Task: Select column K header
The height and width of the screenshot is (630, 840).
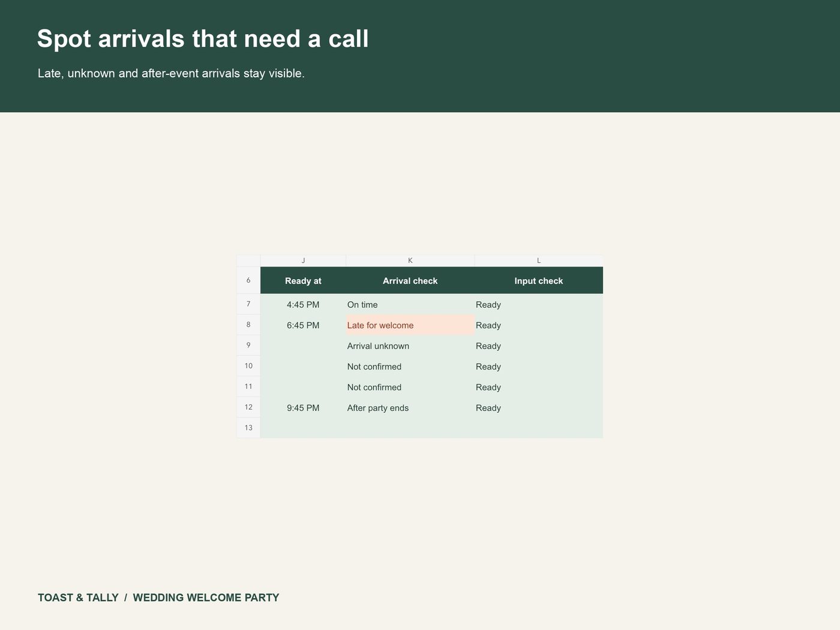Action: coord(410,260)
